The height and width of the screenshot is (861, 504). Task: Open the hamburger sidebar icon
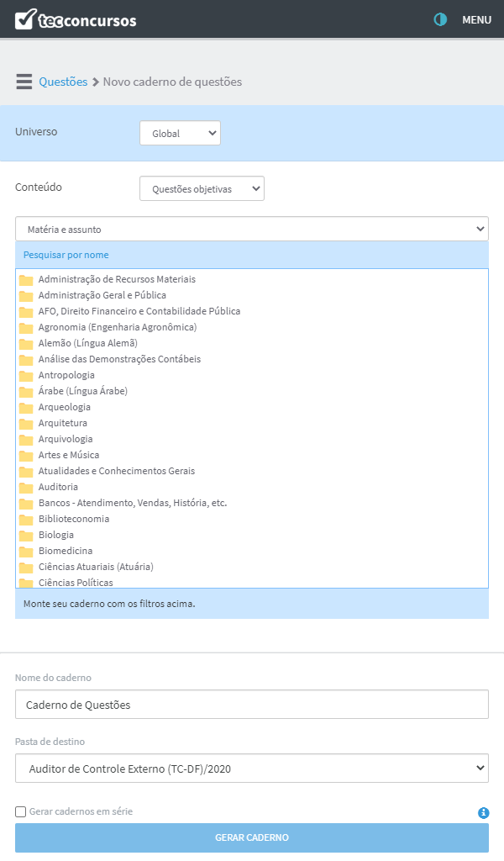[24, 82]
